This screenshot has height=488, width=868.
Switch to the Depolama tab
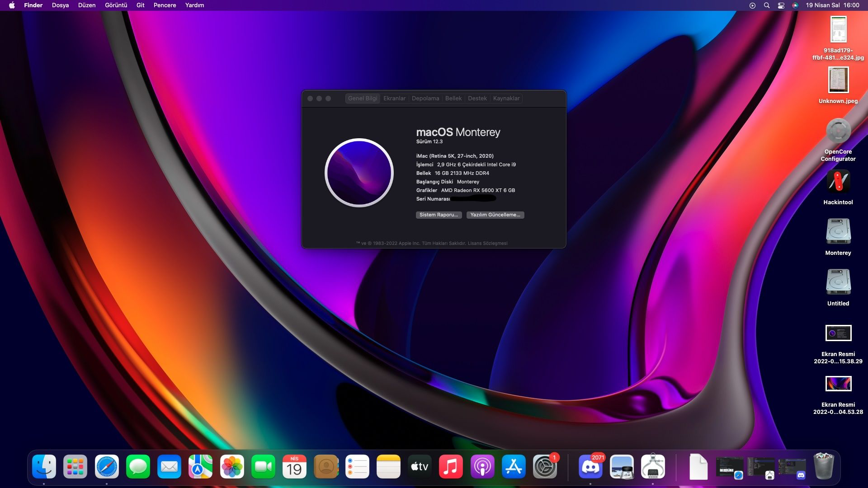coord(425,99)
